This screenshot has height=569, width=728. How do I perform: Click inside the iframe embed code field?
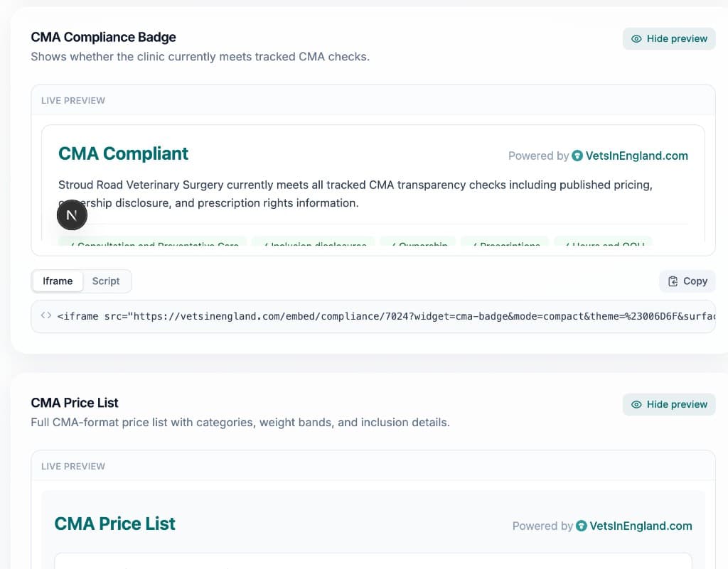tap(355, 316)
